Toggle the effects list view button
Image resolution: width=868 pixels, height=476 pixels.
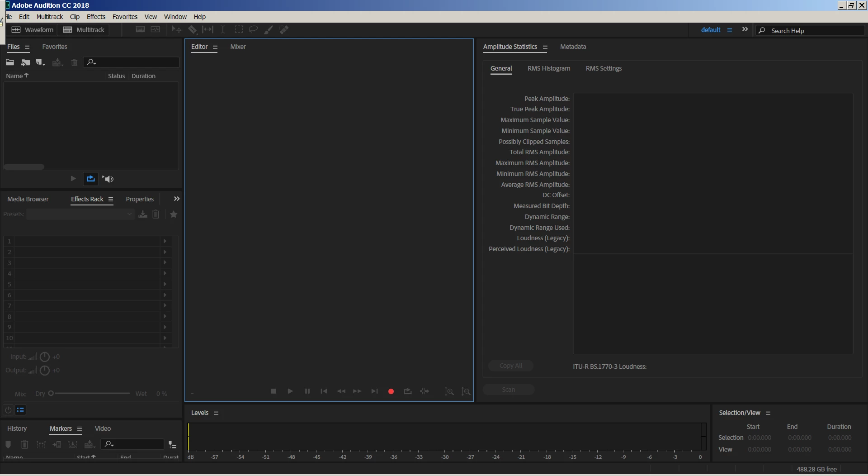[20, 410]
